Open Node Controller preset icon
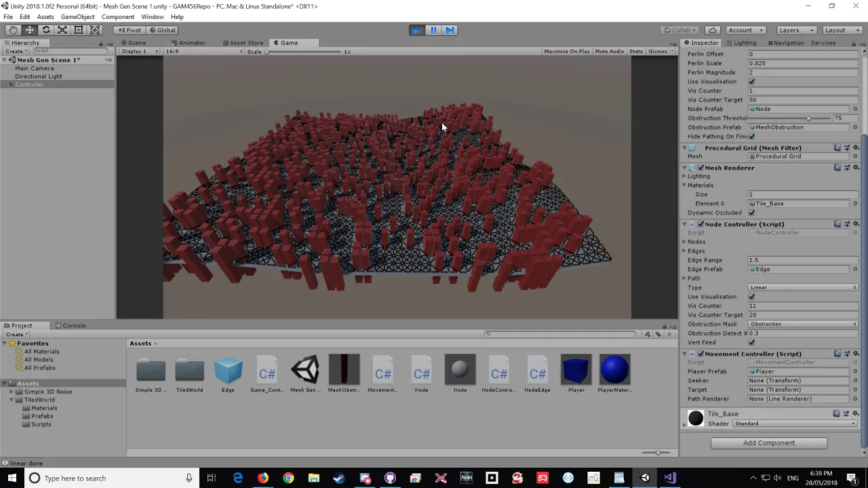Image resolution: width=868 pixels, height=488 pixels. (x=846, y=224)
